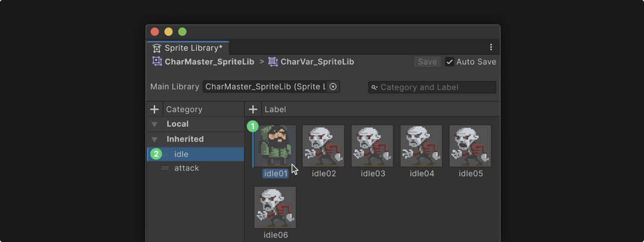Select the attack category
Image resolution: width=644 pixels, height=242 pixels.
coord(196,169)
